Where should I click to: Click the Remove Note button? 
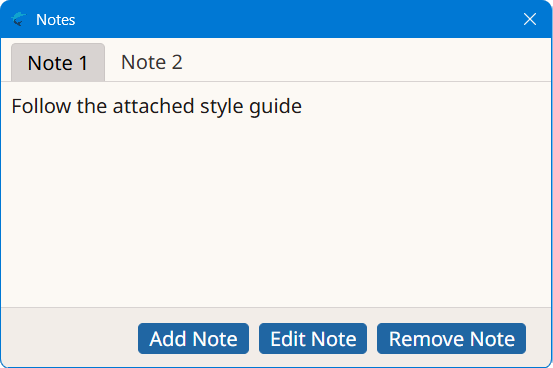pos(451,338)
